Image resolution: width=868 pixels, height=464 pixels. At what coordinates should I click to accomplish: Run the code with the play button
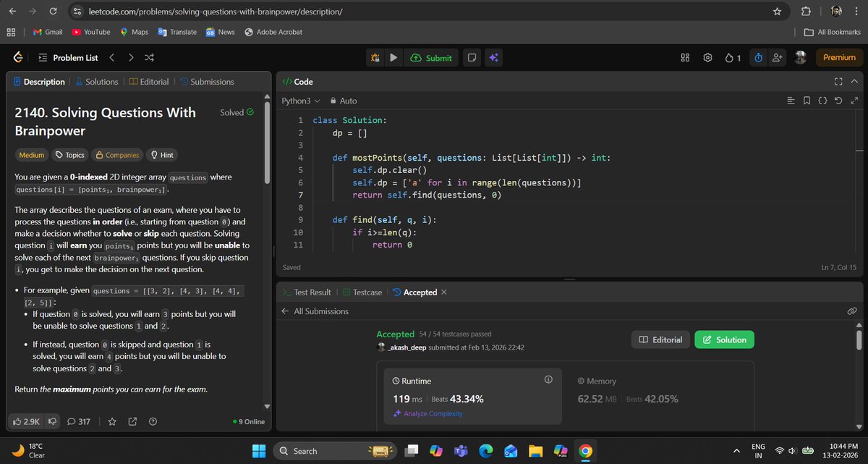click(x=394, y=58)
